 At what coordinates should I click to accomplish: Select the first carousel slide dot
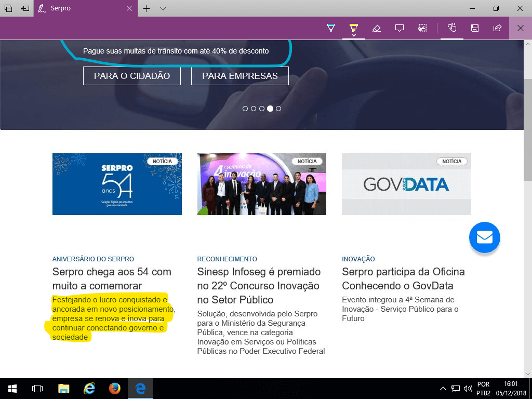click(x=245, y=109)
